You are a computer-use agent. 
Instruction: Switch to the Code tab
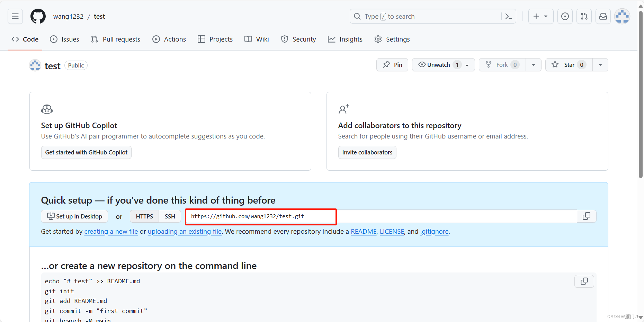pyautogui.click(x=25, y=39)
